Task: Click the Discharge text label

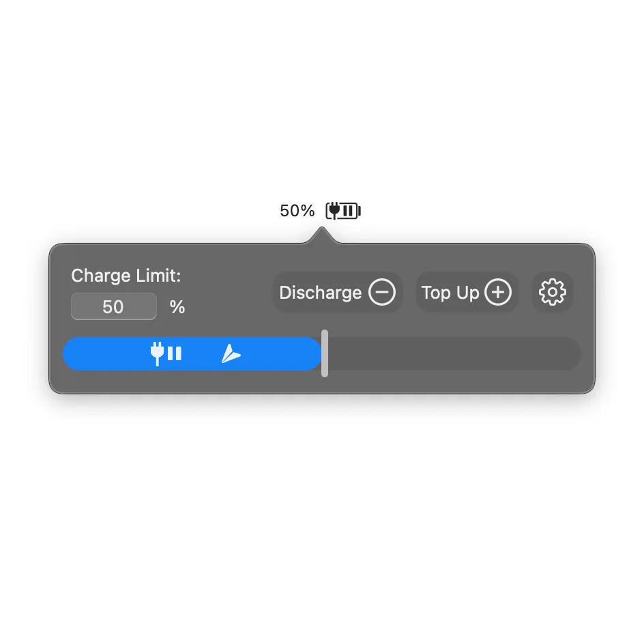Action: pyautogui.click(x=321, y=293)
